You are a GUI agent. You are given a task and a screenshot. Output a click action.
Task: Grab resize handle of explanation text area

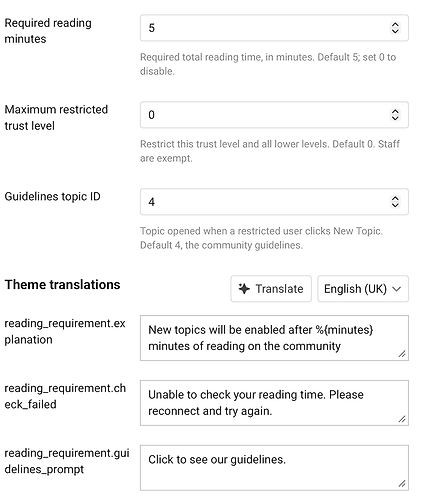402,354
